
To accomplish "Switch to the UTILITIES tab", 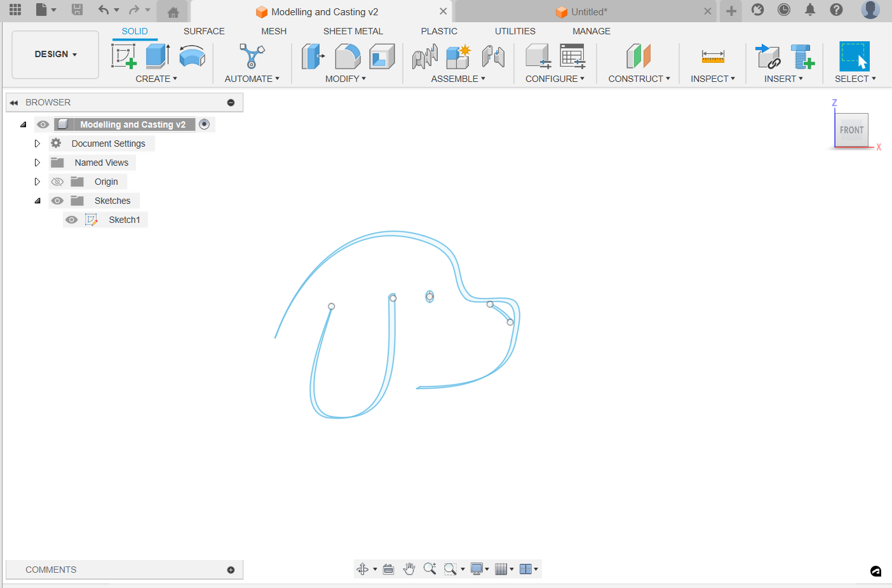I will tap(515, 31).
